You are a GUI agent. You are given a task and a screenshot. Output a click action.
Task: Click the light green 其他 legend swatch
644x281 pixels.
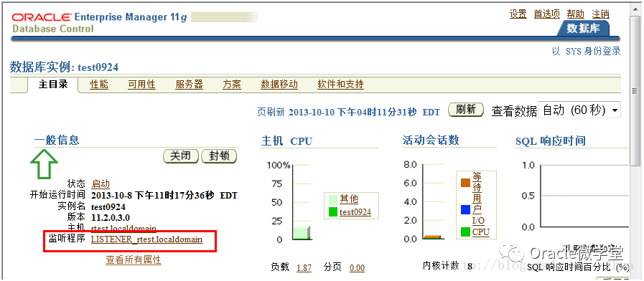pos(333,199)
